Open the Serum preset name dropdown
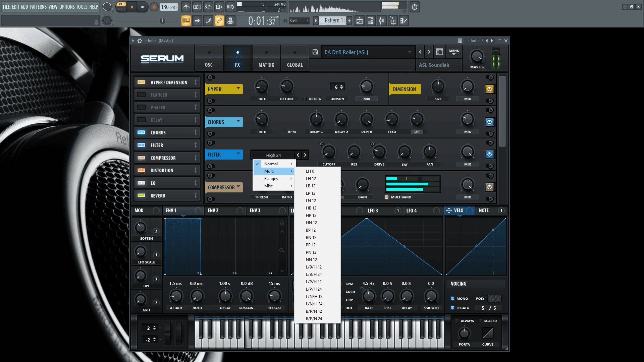 click(410, 52)
